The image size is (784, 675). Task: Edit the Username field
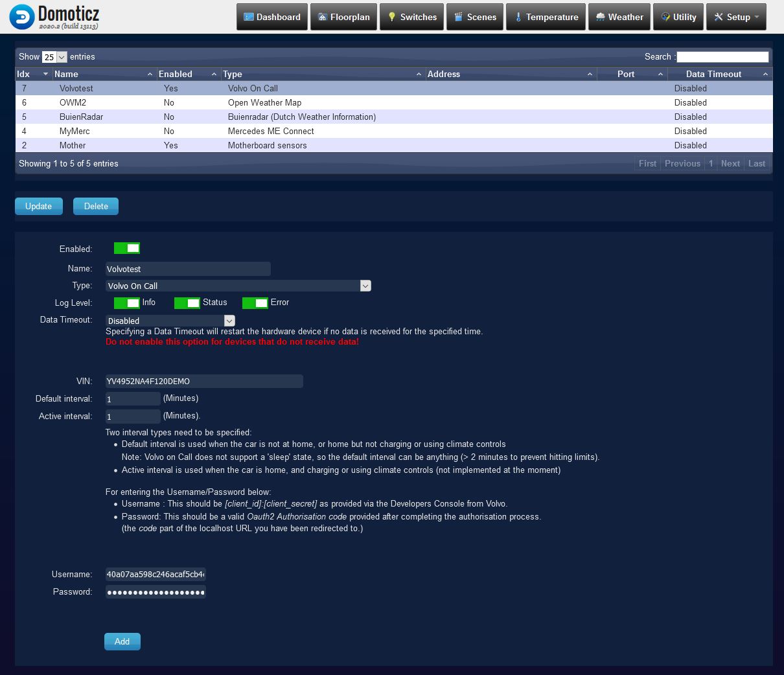(x=156, y=574)
